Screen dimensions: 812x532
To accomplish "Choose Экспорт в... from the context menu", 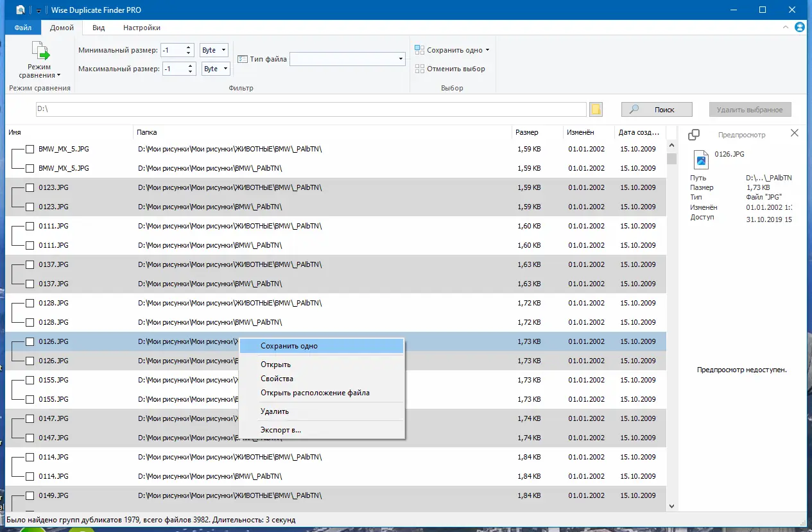I will click(322, 430).
